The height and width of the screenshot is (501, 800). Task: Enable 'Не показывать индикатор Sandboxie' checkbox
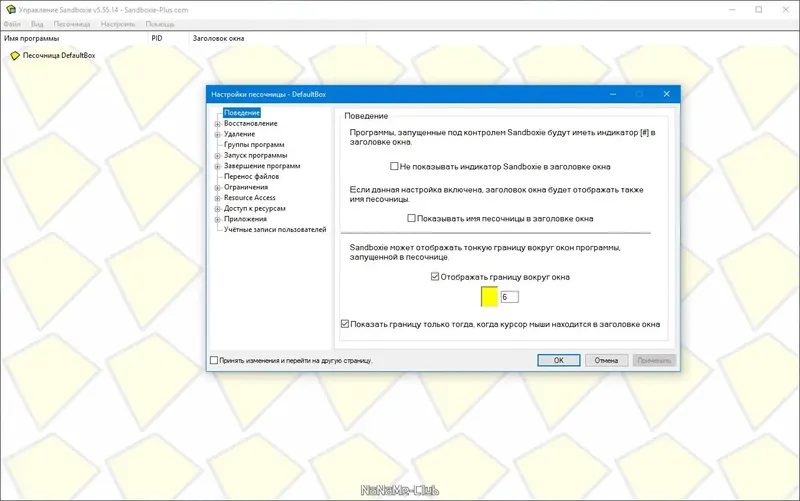click(x=394, y=166)
